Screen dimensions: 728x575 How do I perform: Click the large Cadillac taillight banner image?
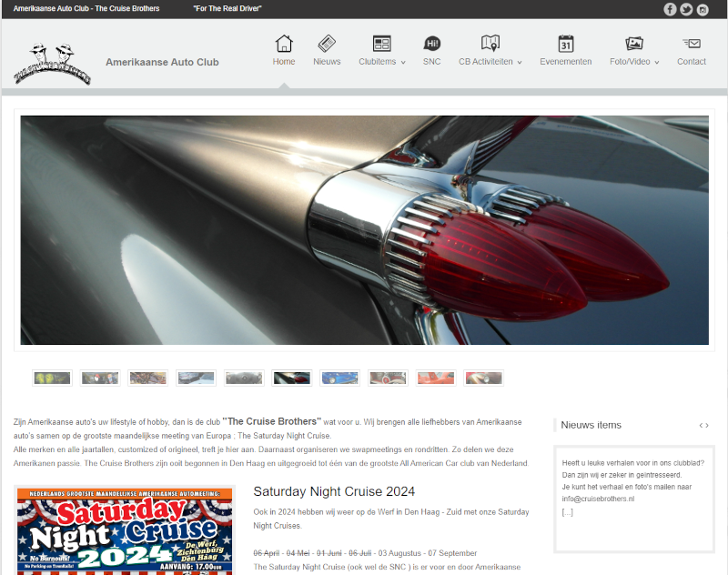pos(364,229)
